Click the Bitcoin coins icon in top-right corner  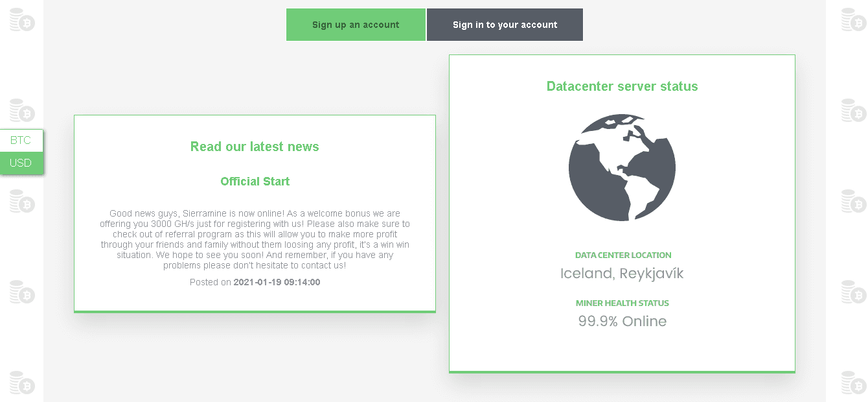tap(853, 20)
